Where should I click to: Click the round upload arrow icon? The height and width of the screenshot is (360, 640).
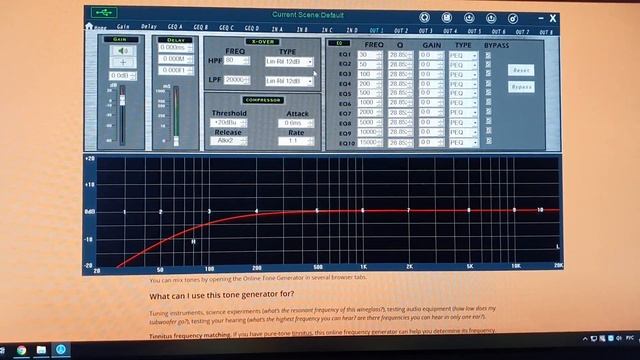491,18
